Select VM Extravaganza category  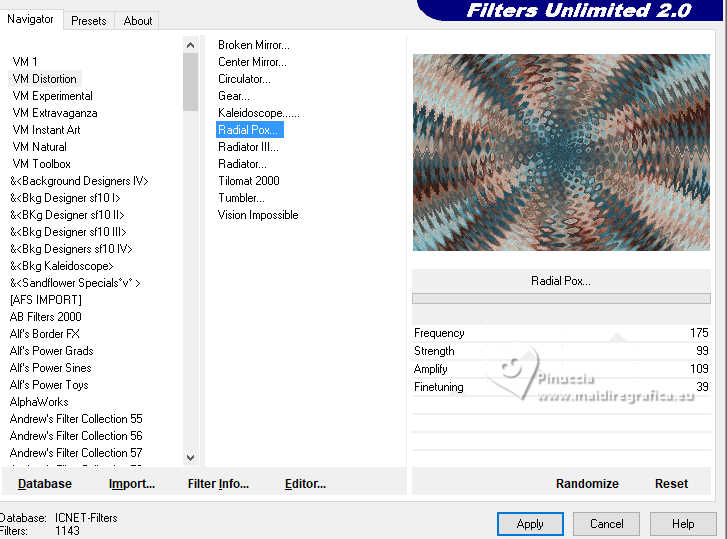click(x=55, y=113)
